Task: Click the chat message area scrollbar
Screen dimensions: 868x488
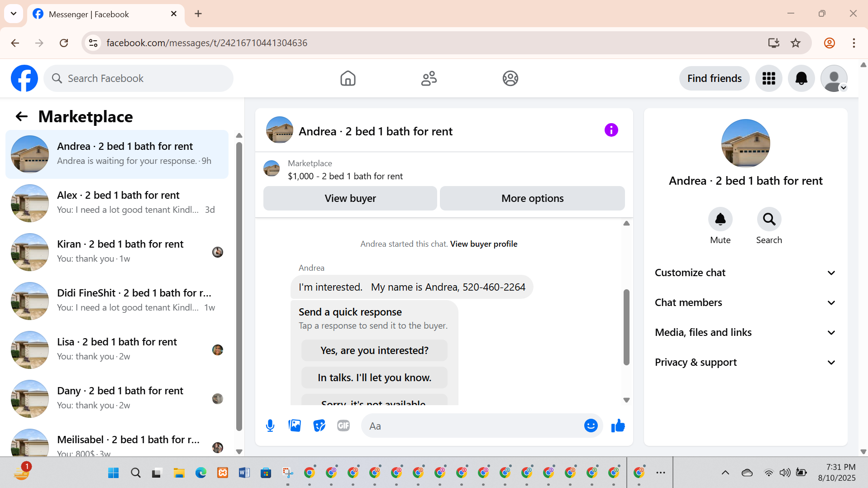Action: pyautogui.click(x=626, y=327)
